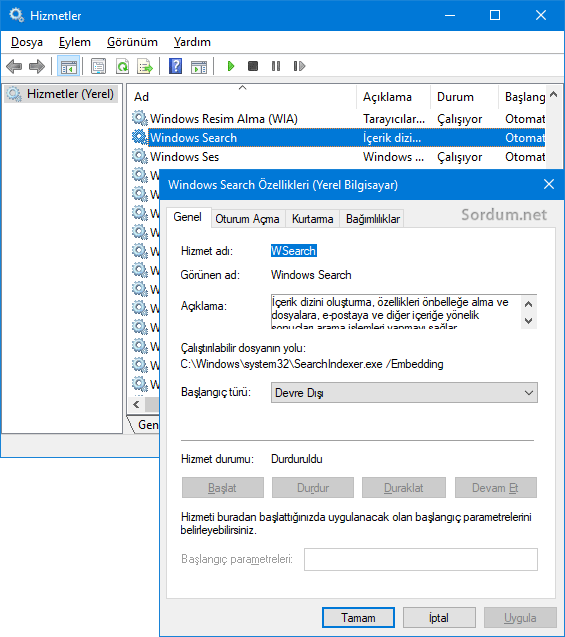Screen dimensions: 565x637
Task: Click the gear icon of Windows Resim Alma
Action: [x=140, y=118]
